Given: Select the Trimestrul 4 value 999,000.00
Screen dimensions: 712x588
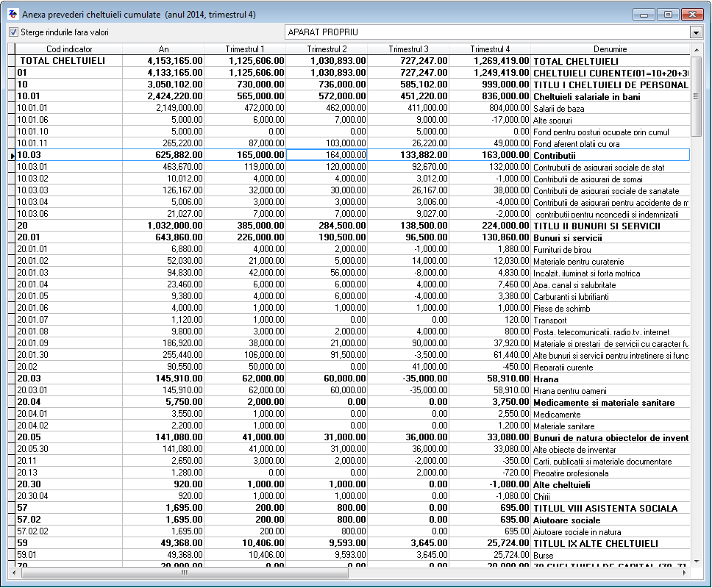Looking at the screenshot, I should (490, 85).
